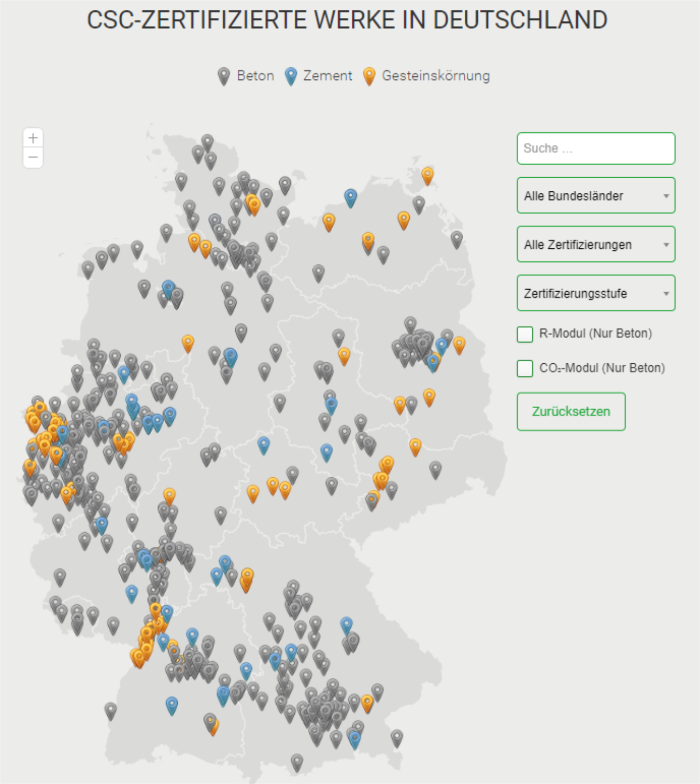
Task: Enable the R-Modul (Nur Beton) checkbox
Action: 524,333
